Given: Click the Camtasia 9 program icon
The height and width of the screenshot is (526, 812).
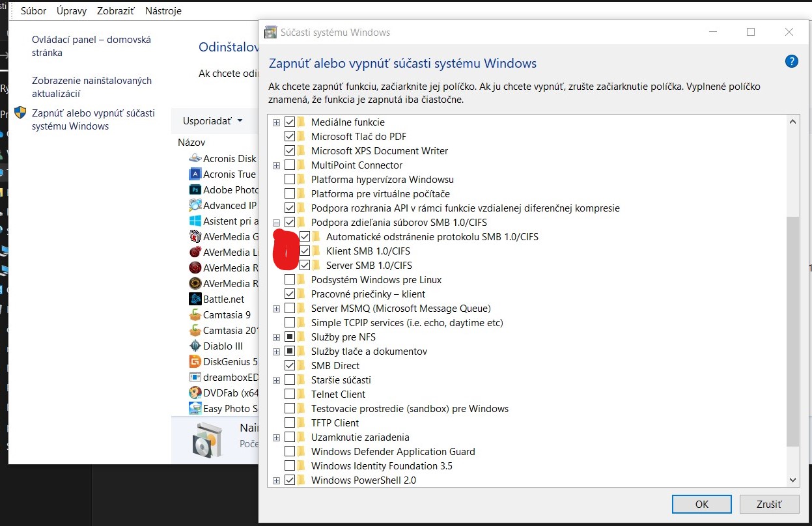Looking at the screenshot, I should point(195,315).
